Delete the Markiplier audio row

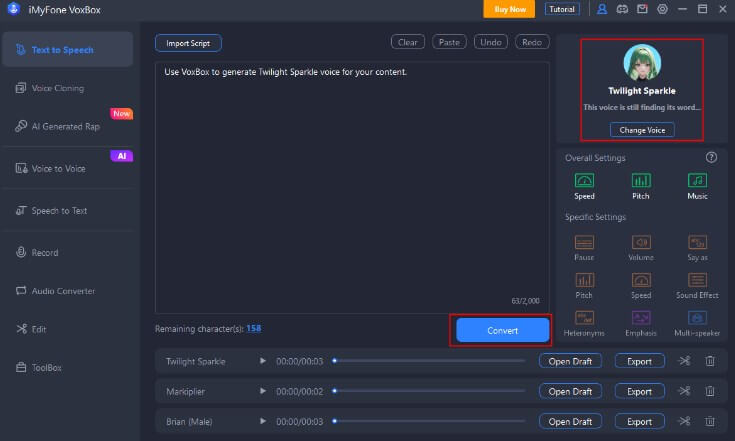pyautogui.click(x=710, y=391)
